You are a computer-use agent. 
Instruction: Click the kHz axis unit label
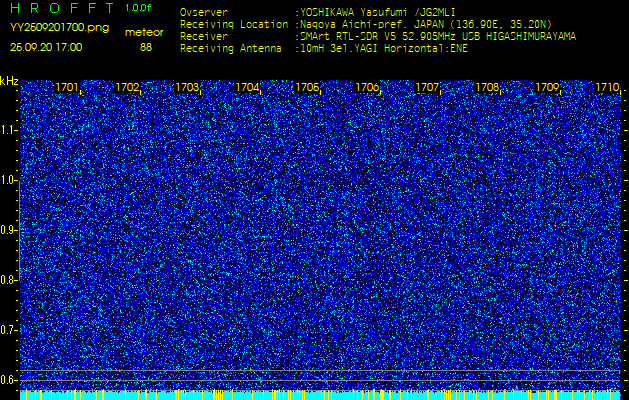click(x=9, y=81)
